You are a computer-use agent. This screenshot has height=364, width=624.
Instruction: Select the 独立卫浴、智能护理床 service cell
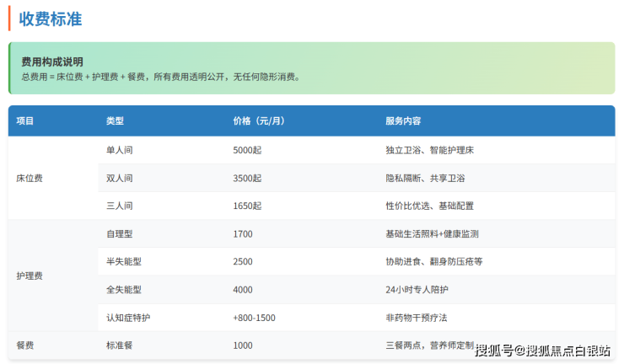click(x=429, y=150)
